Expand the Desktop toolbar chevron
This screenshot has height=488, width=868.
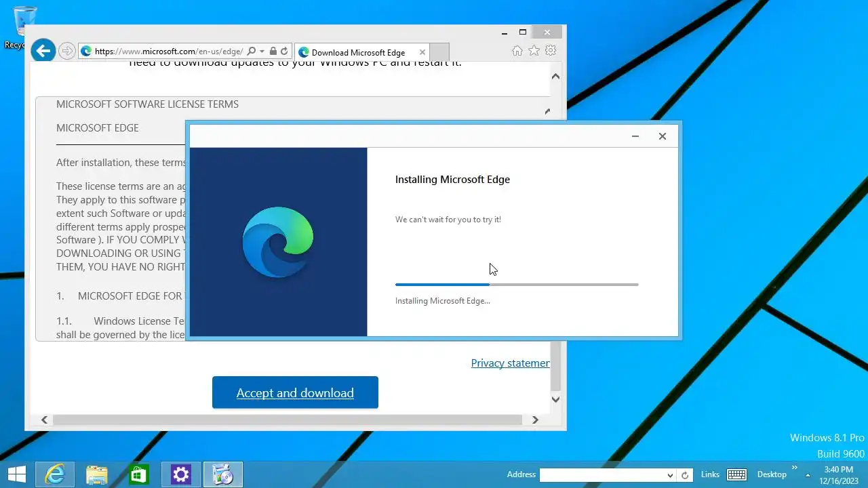(x=794, y=468)
